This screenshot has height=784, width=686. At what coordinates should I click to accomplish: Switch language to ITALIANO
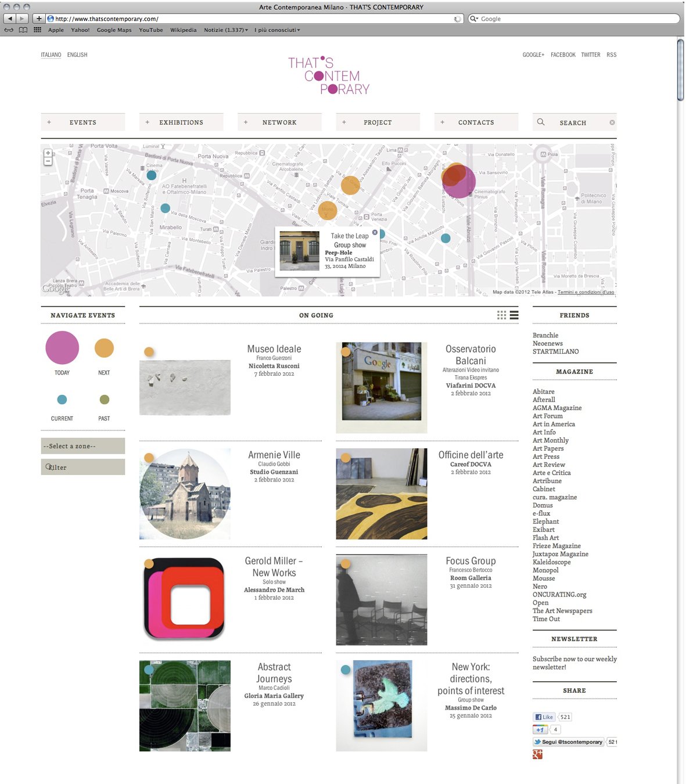point(51,55)
